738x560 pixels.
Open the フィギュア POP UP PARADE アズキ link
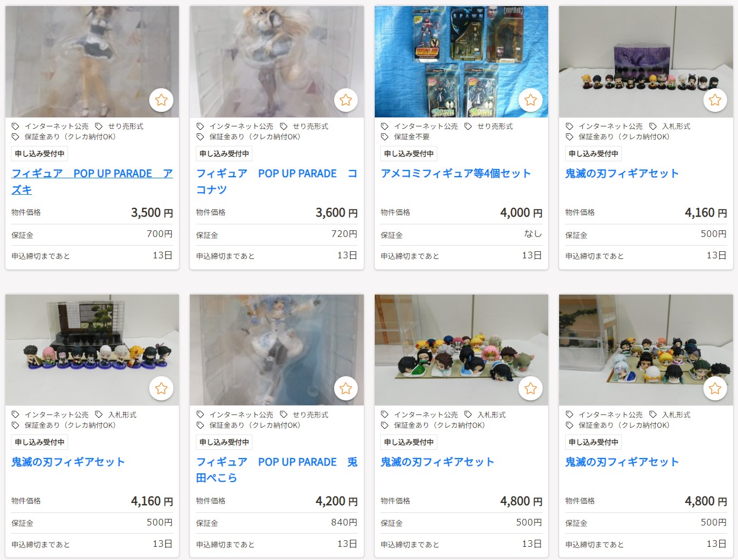click(92, 182)
